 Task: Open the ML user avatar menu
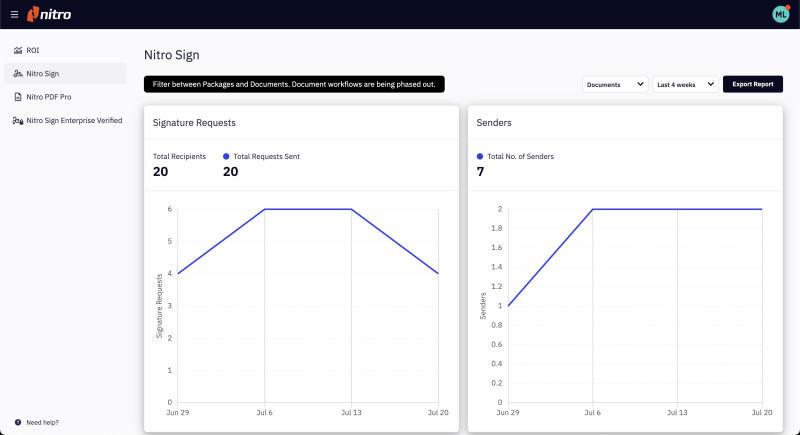[781, 14]
